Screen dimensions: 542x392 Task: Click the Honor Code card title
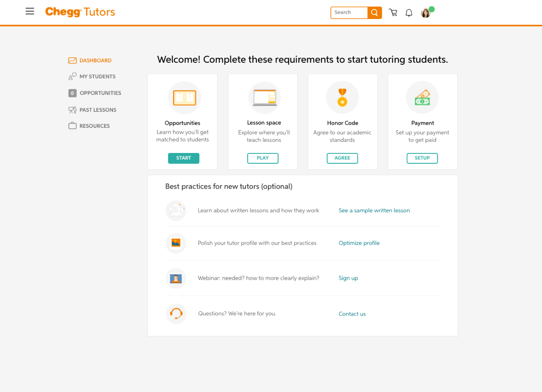(343, 123)
